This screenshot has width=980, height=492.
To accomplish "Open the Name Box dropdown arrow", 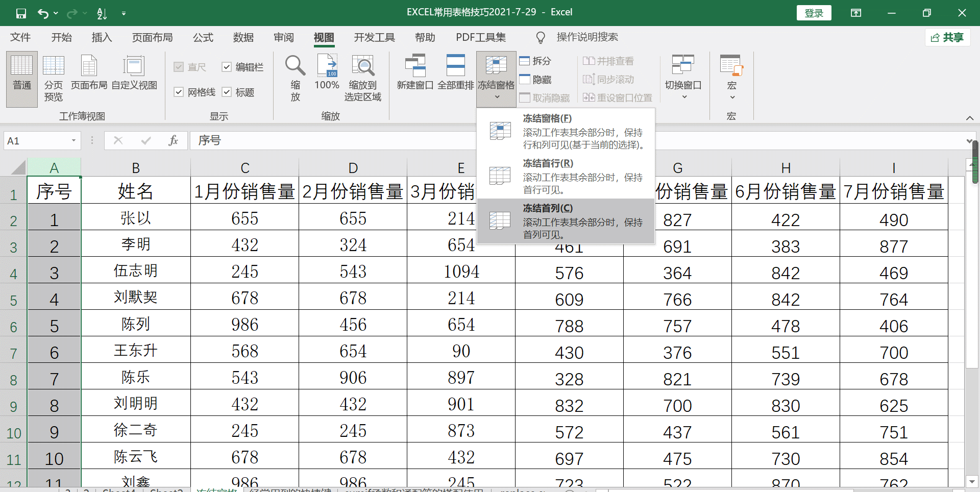I will [x=73, y=141].
